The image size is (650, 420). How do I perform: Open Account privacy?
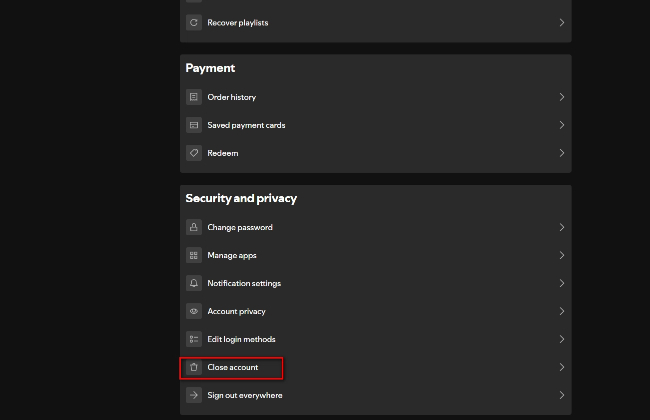[x=376, y=311]
